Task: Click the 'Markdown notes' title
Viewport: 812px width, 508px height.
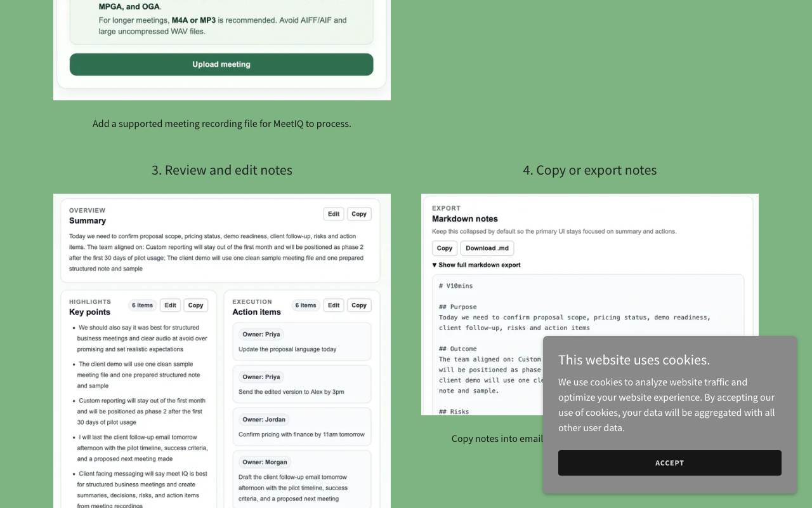Action: [x=465, y=219]
